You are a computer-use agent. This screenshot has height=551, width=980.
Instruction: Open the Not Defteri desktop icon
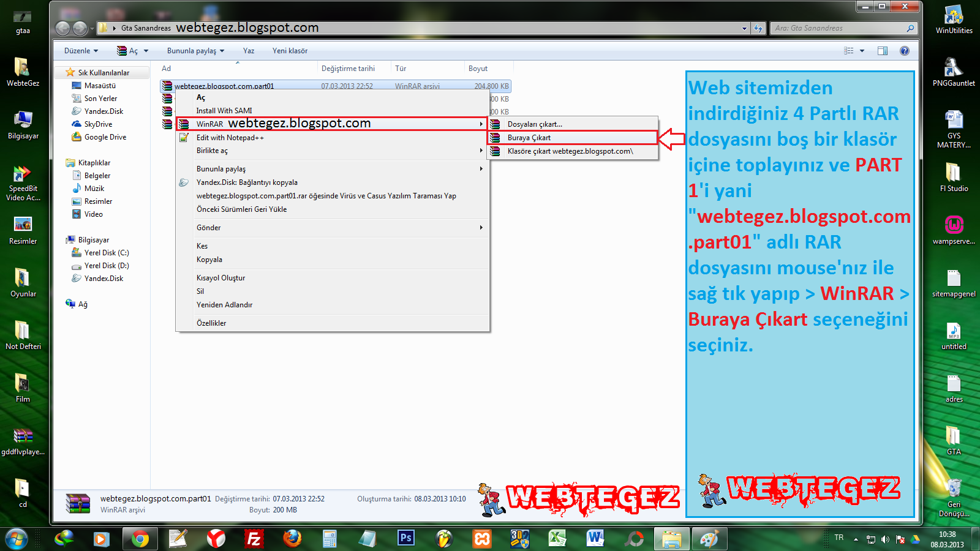pyautogui.click(x=23, y=335)
